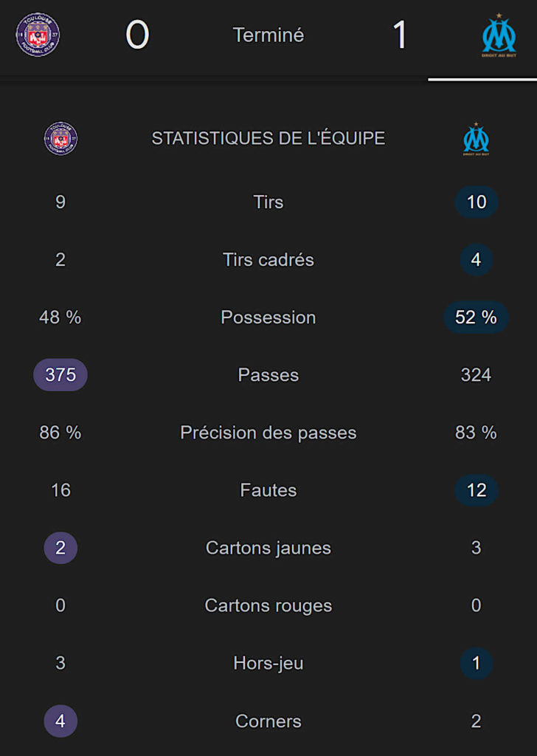Select the "Terminé" match status label
Image resolution: width=537 pixels, height=756 pixels.
click(268, 35)
